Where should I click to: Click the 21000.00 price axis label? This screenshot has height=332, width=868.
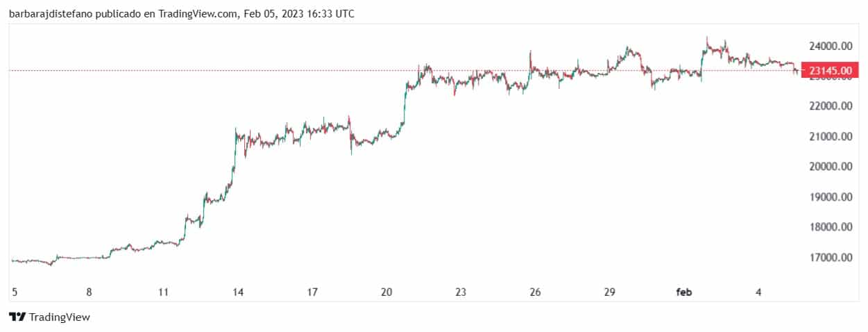click(x=831, y=137)
